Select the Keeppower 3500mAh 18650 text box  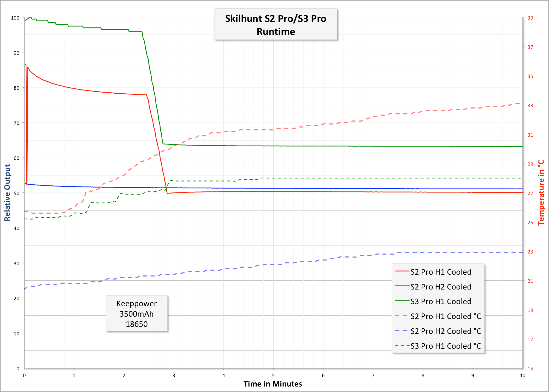[x=137, y=313]
